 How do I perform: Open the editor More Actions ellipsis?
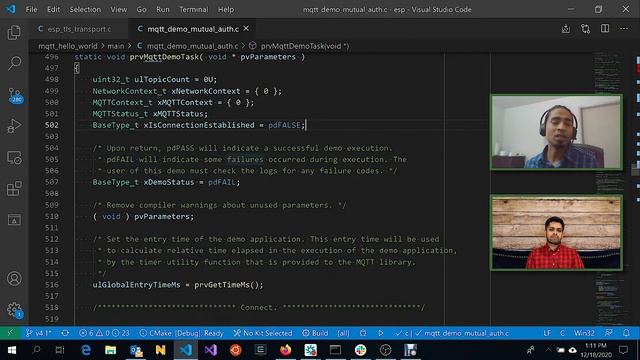coord(624,29)
